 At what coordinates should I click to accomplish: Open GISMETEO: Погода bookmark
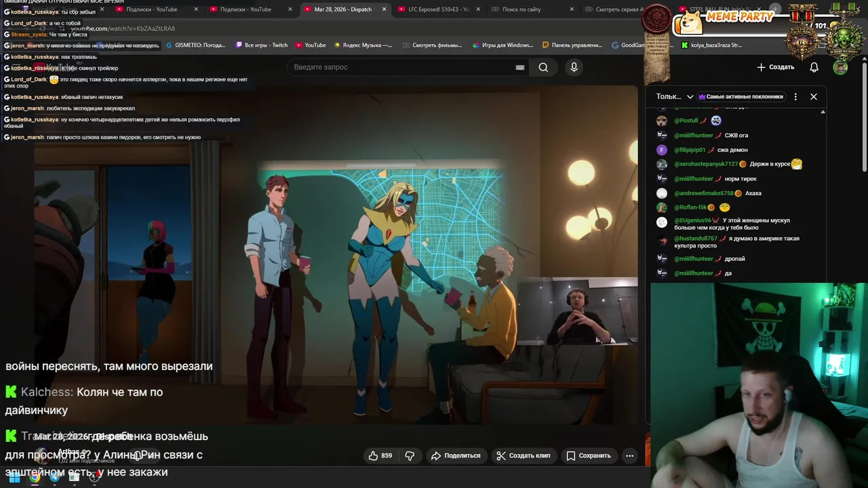click(196, 45)
